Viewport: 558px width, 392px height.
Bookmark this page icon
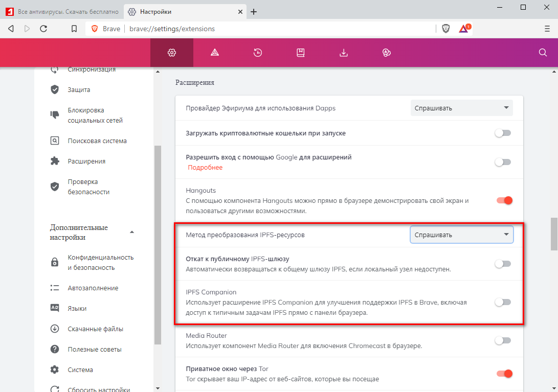[74, 29]
